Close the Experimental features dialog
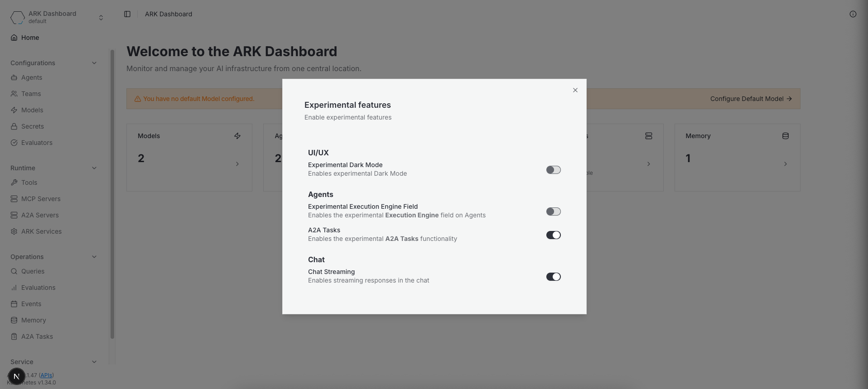 [x=575, y=90]
